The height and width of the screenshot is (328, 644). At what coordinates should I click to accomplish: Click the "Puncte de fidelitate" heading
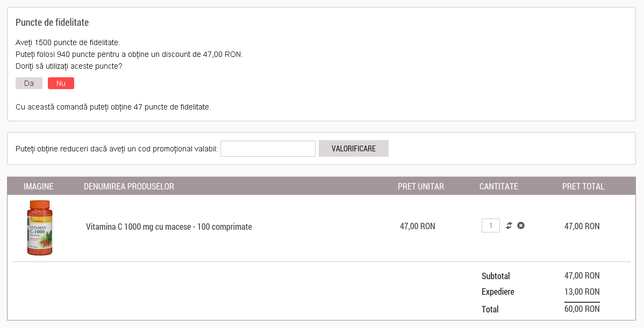[52, 23]
